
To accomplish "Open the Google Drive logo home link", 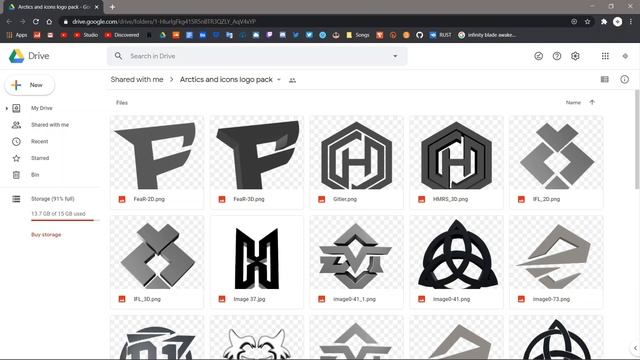I will coord(29,56).
